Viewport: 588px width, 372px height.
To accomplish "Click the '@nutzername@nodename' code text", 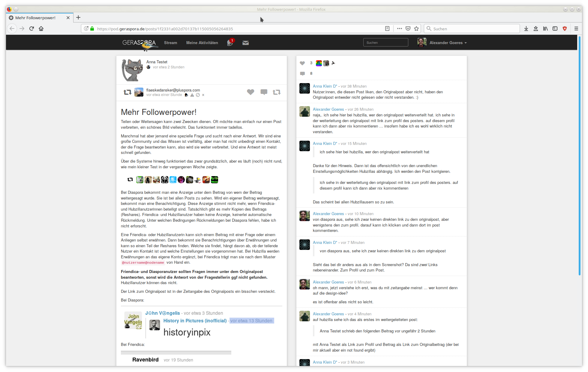I will 143,262.
